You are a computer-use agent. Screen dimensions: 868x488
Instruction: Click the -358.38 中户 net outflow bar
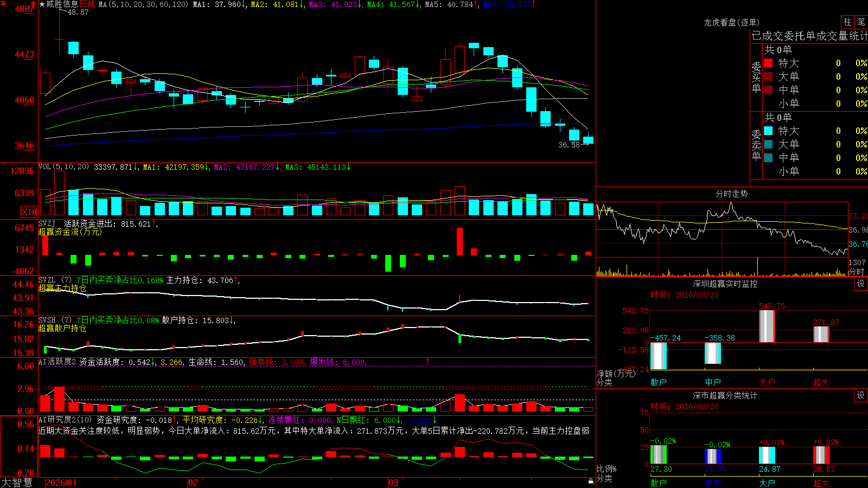point(712,353)
